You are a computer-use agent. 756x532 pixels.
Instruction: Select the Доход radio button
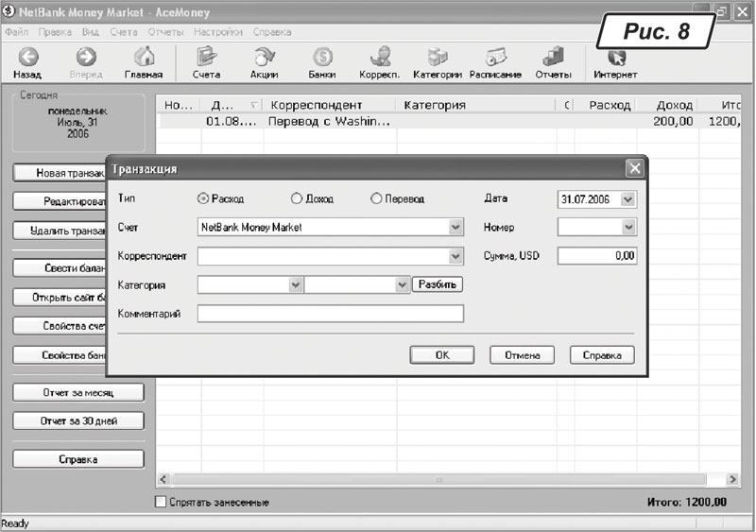(x=296, y=199)
